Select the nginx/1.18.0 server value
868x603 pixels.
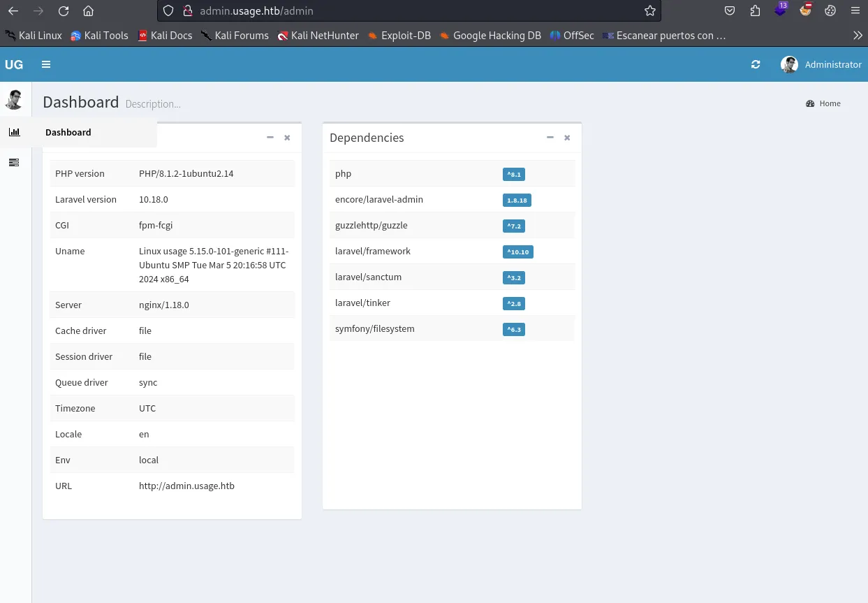pyautogui.click(x=164, y=305)
